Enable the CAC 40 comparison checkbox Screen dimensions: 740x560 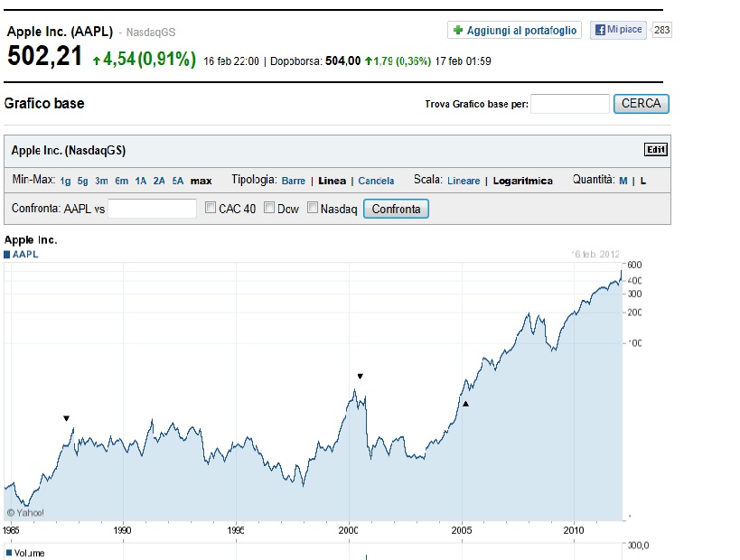pos(211,209)
